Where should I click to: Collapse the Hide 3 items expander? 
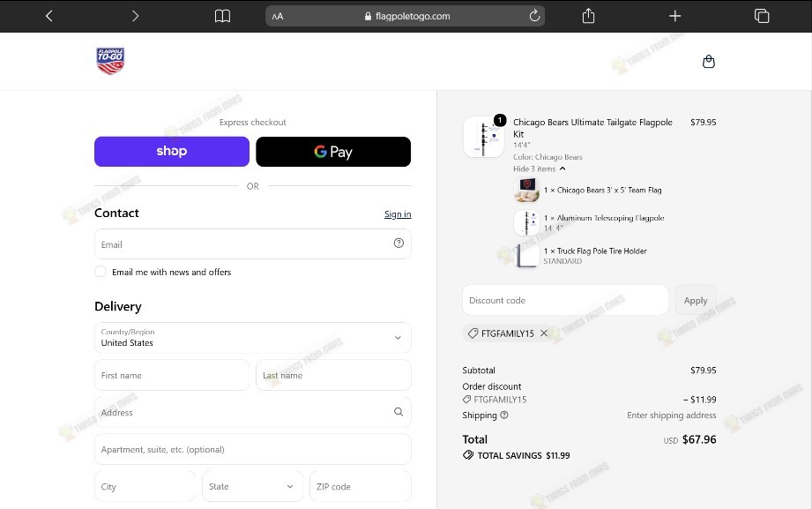[539, 169]
